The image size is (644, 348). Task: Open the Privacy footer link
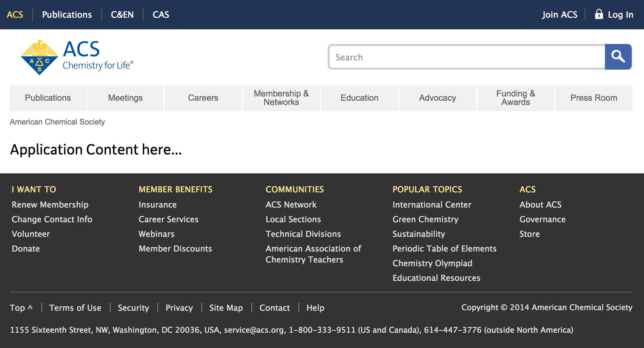click(x=179, y=308)
